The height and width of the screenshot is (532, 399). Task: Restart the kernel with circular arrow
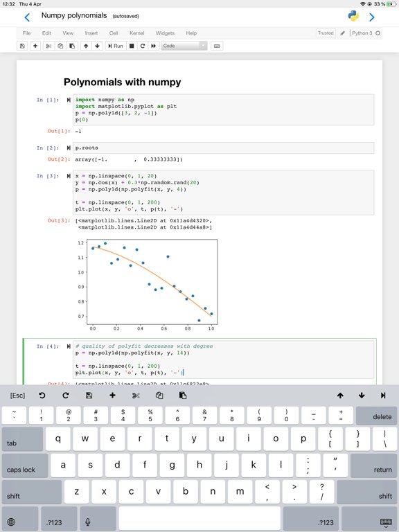click(x=143, y=46)
